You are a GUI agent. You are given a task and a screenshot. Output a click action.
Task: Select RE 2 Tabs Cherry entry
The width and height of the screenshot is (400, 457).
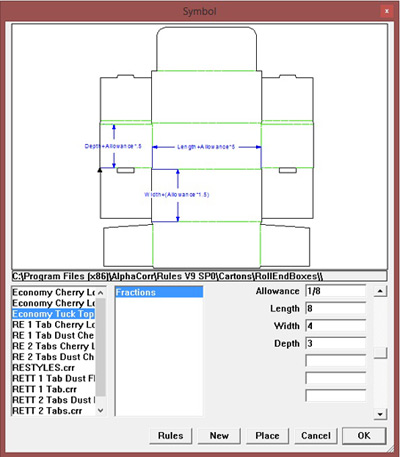[53, 346]
